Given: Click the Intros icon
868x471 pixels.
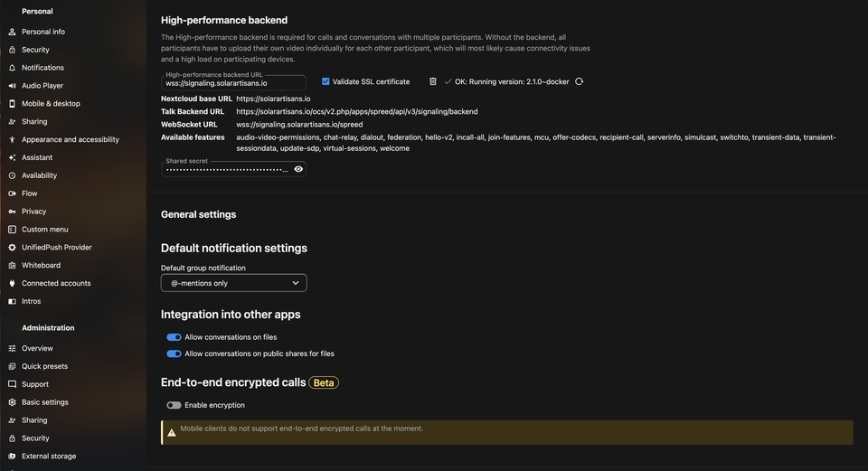Looking at the screenshot, I should coord(12,302).
